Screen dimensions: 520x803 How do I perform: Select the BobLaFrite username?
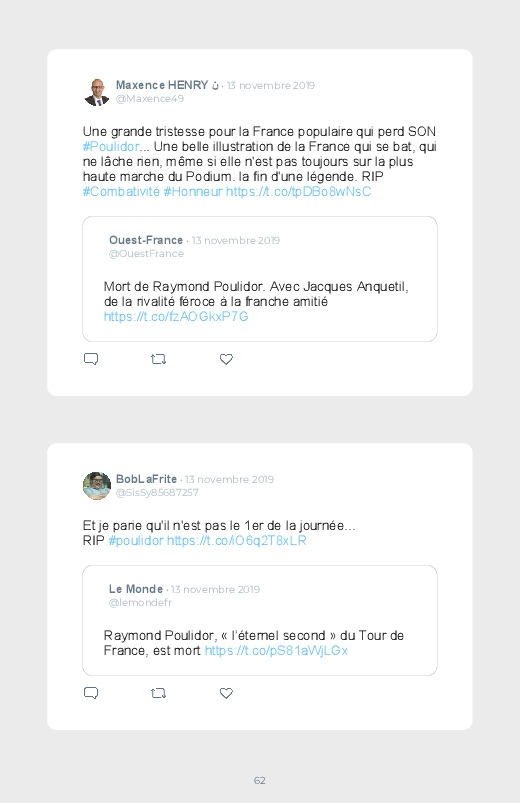[x=146, y=479]
